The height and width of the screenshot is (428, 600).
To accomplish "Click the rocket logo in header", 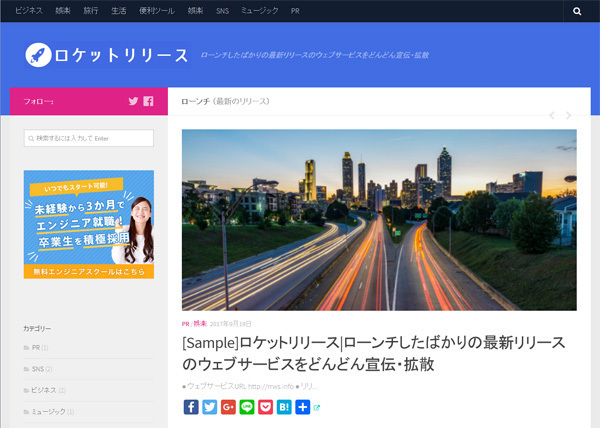I will pos(38,54).
